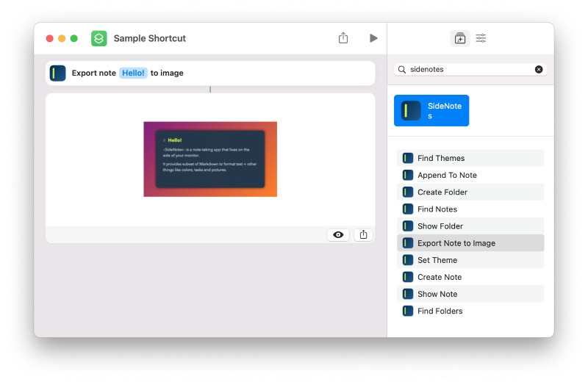Viewport: 588px width, 382px height.
Task: Clear the sidenotes search text
Action: 539,69
